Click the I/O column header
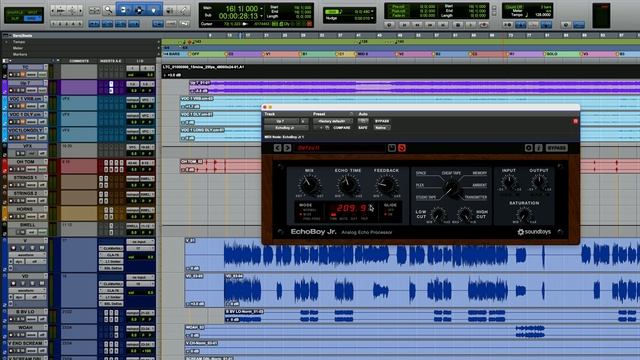 140,61
